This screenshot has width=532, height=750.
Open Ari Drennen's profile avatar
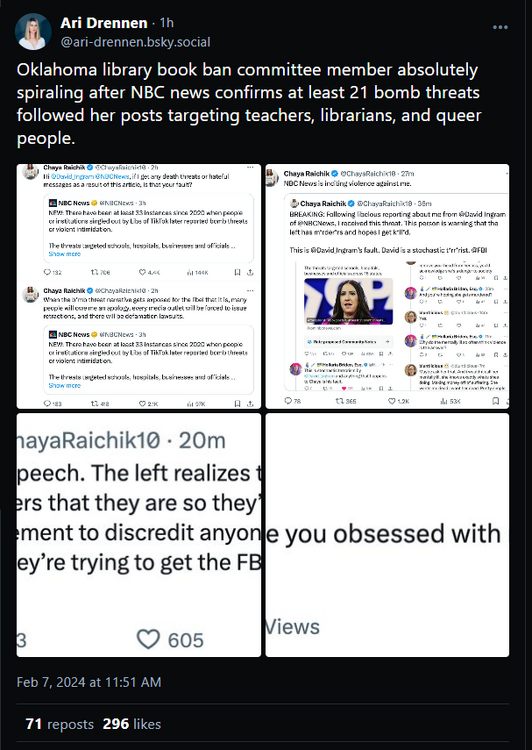[33, 32]
